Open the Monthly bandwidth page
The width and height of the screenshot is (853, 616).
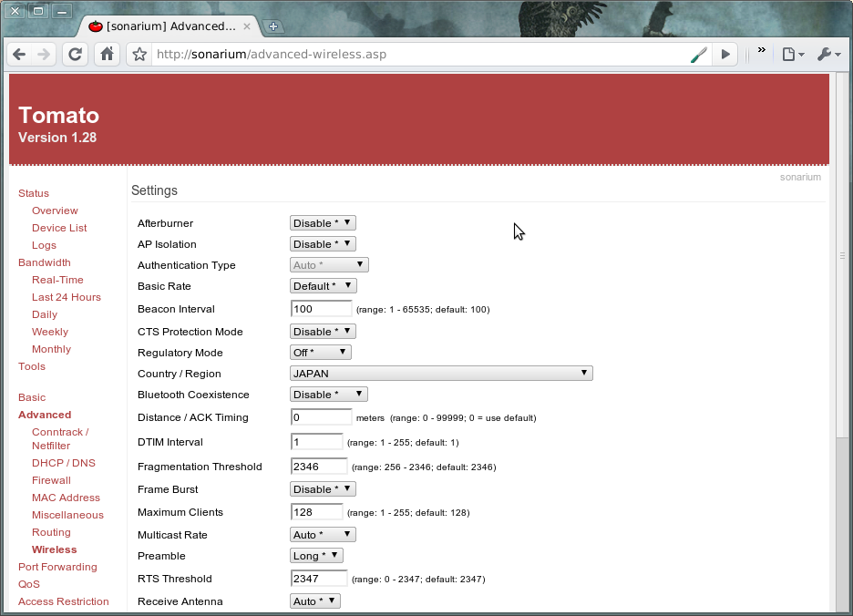pyautogui.click(x=51, y=349)
